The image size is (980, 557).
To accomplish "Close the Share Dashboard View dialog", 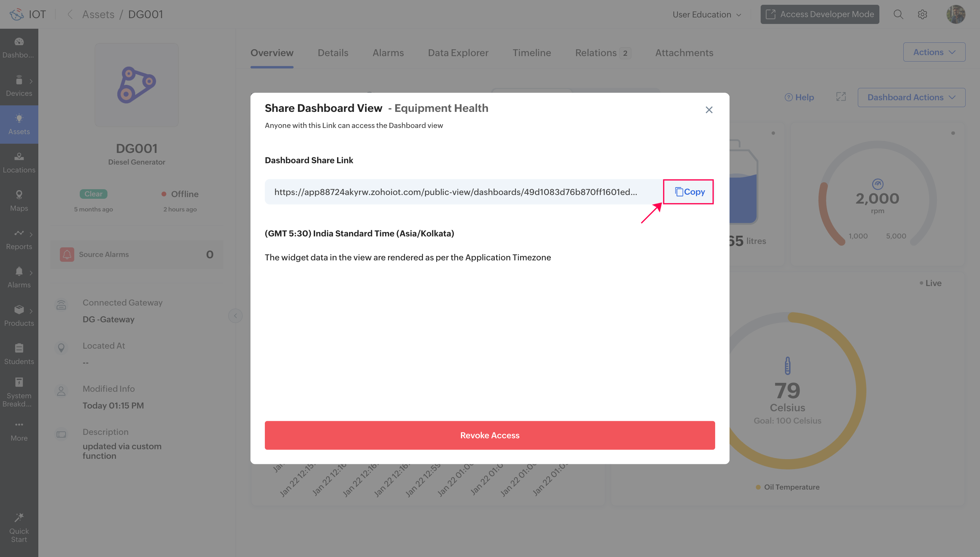I will pos(709,110).
